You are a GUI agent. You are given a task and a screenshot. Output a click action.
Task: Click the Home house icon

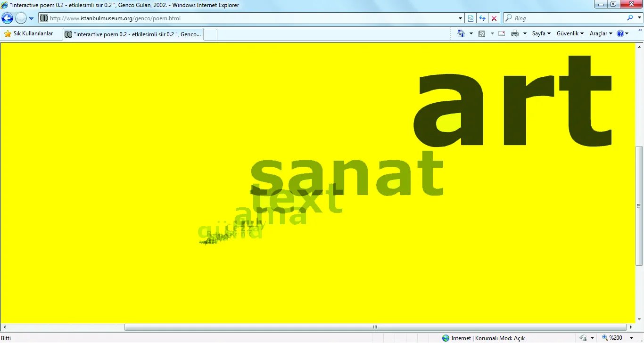pos(461,33)
